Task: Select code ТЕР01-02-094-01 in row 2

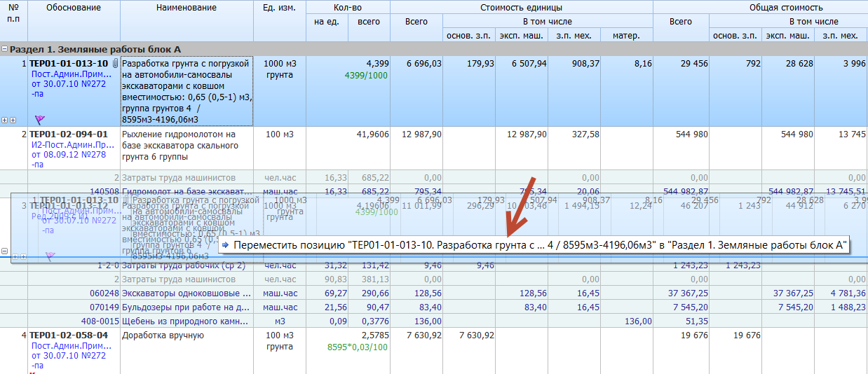Action: (x=69, y=134)
